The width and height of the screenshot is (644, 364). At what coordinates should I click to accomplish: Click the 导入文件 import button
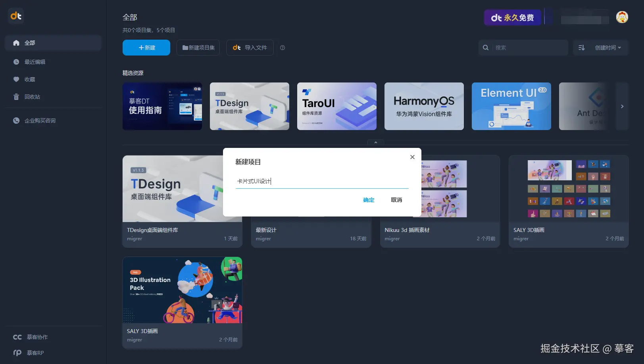coord(250,48)
